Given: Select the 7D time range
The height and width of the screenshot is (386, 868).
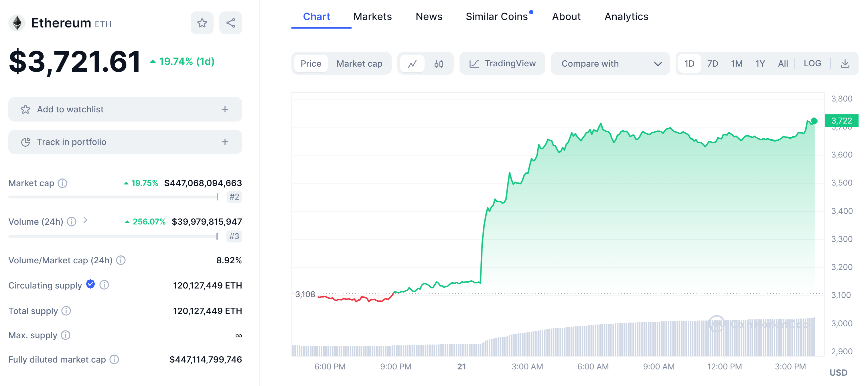Looking at the screenshot, I should (x=712, y=63).
